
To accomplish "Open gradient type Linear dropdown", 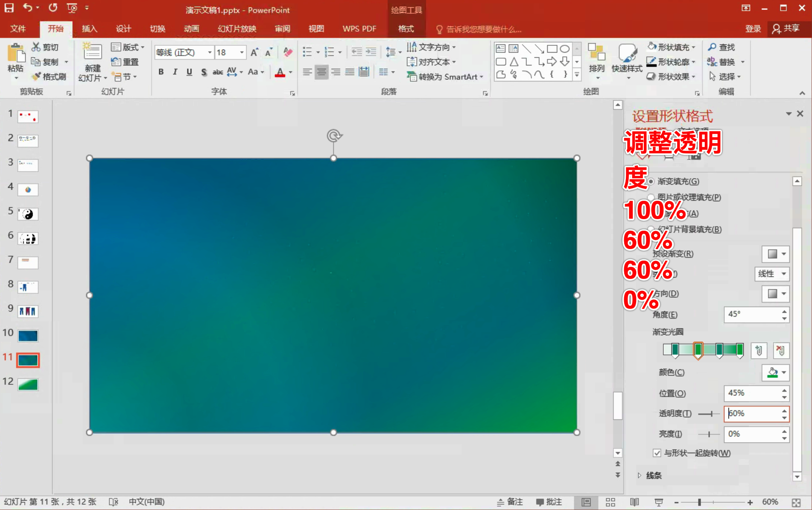I will coord(772,274).
